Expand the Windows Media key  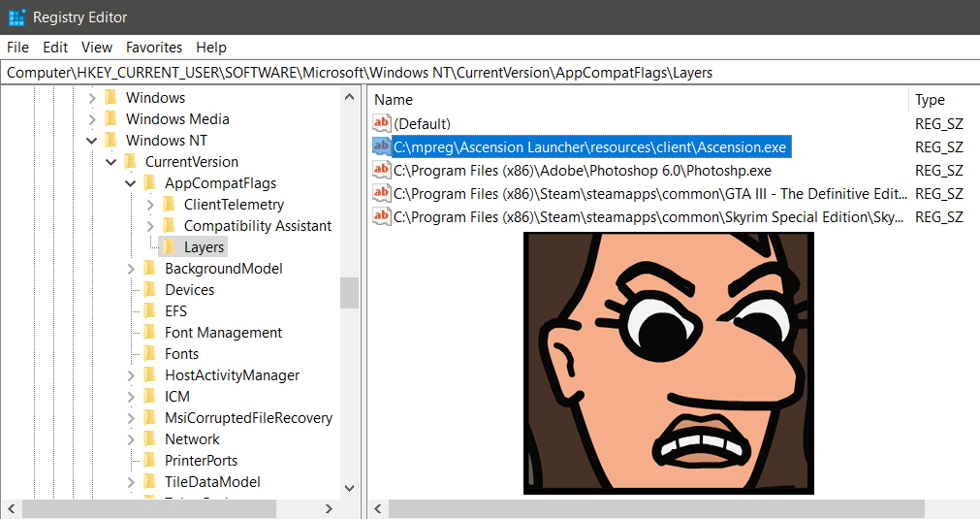click(92, 119)
